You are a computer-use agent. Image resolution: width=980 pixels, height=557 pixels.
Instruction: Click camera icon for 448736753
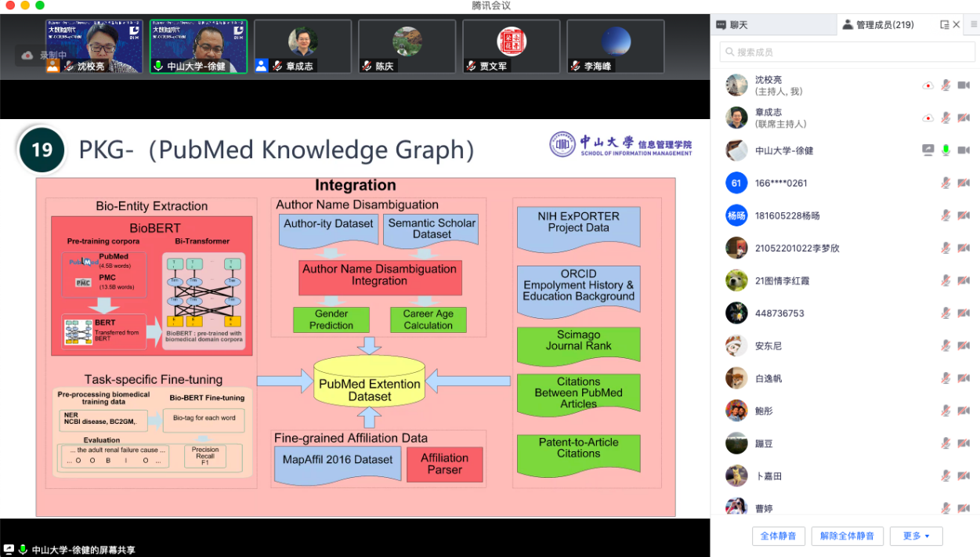pyautogui.click(x=964, y=313)
